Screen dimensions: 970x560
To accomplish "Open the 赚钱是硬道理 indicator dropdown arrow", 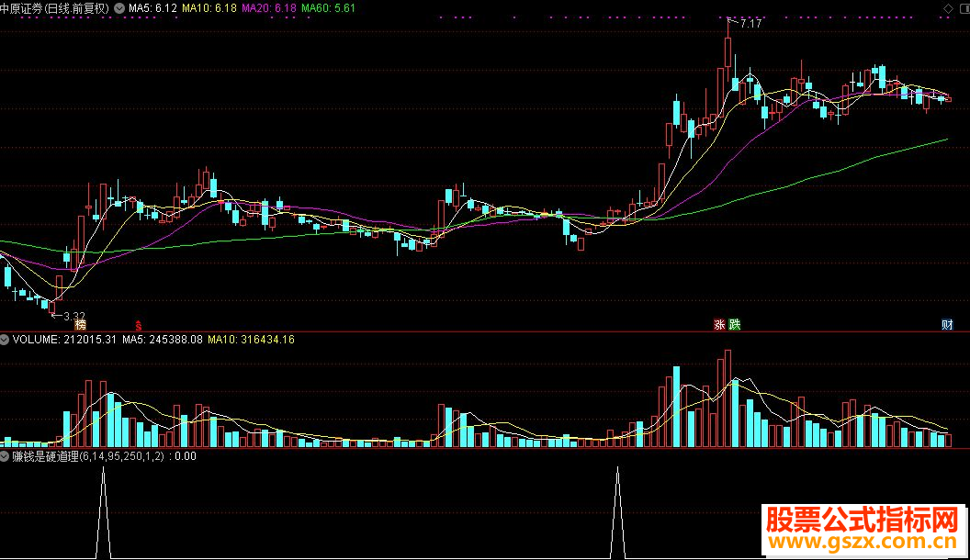I will (5, 456).
